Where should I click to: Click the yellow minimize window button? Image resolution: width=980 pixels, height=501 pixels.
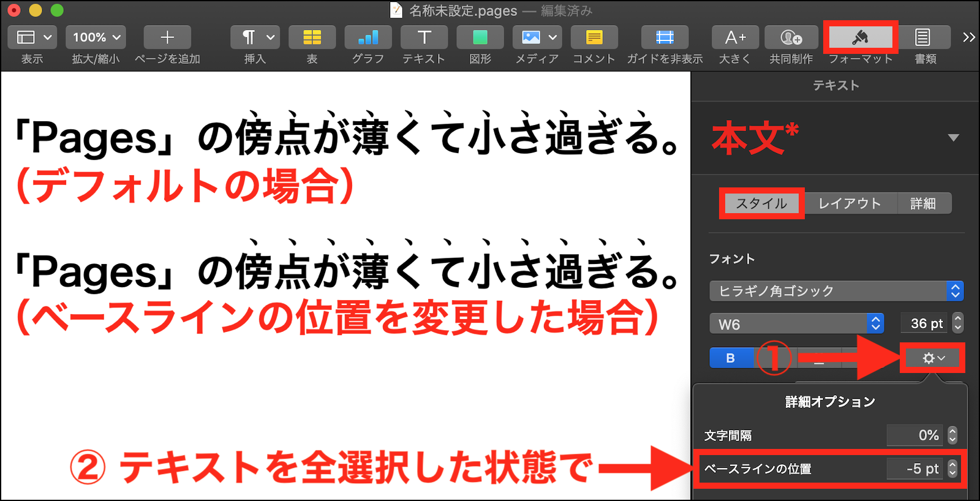pos(36,10)
